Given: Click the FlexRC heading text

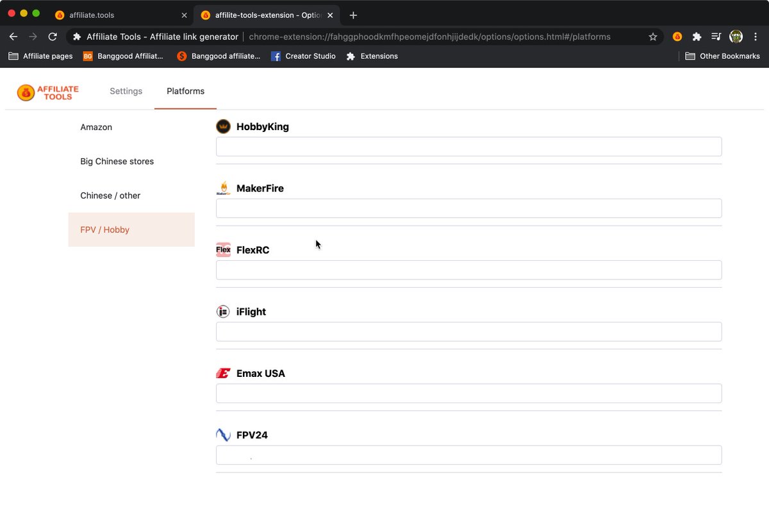Looking at the screenshot, I should pyautogui.click(x=253, y=250).
